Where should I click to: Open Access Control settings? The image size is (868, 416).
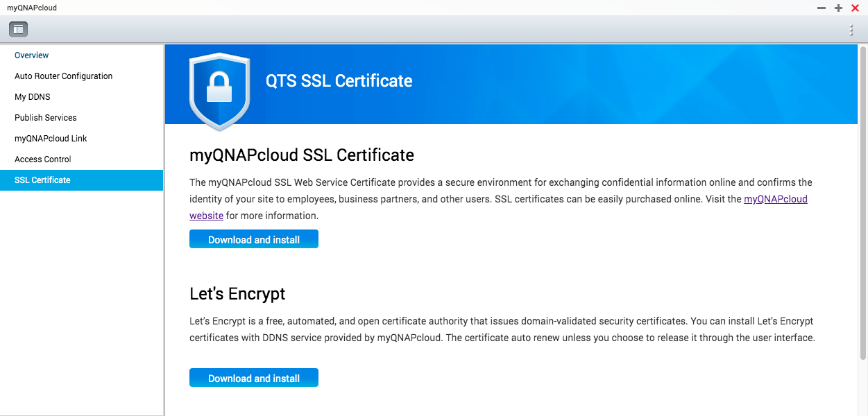point(43,159)
